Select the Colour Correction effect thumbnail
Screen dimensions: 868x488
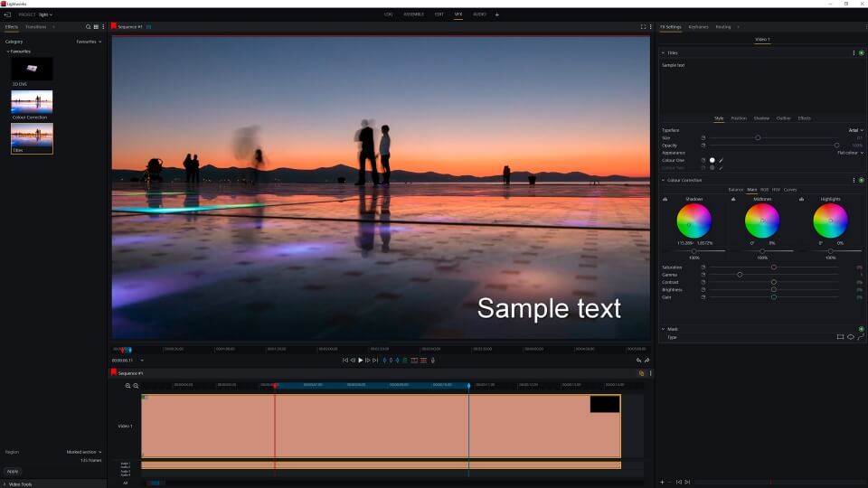[32, 101]
